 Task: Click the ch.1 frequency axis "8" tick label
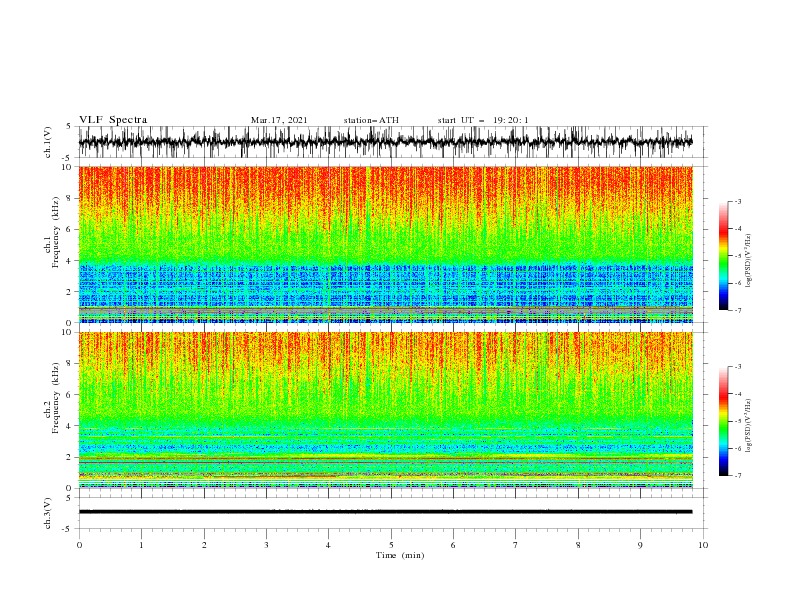(x=69, y=198)
